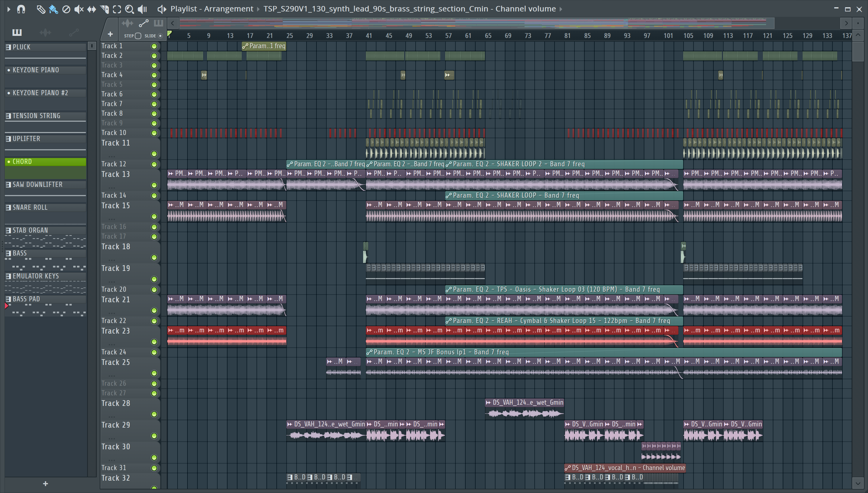Screen dimensions: 868x493
Task: Click the start marker at bar 1
Action: coord(169,33)
